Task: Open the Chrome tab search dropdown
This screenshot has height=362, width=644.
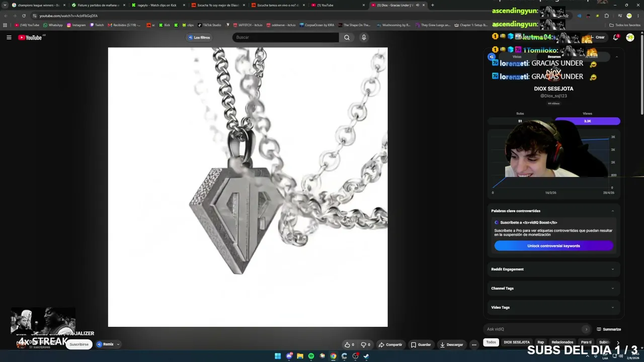Action: coord(6,5)
